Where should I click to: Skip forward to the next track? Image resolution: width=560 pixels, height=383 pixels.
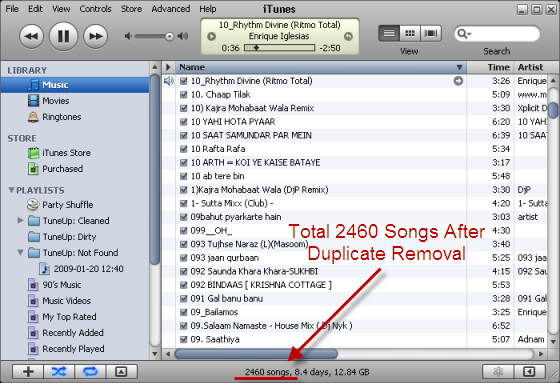tap(95, 36)
